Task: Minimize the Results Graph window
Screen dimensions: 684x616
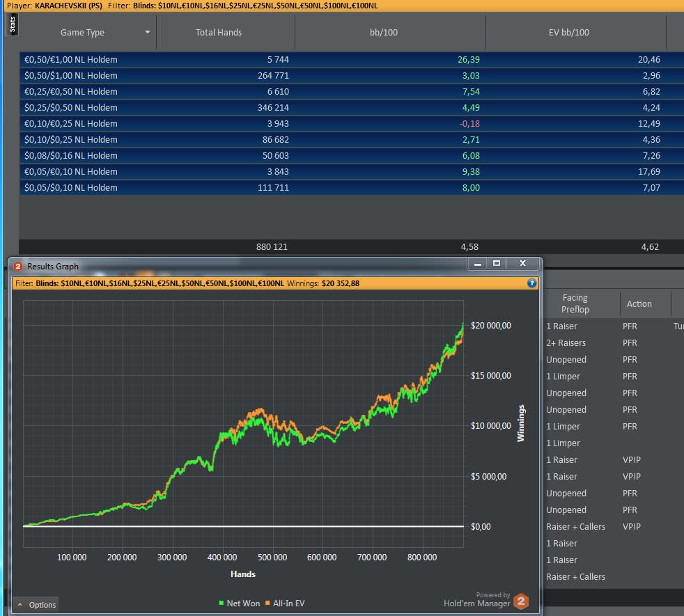Action: pos(478,263)
